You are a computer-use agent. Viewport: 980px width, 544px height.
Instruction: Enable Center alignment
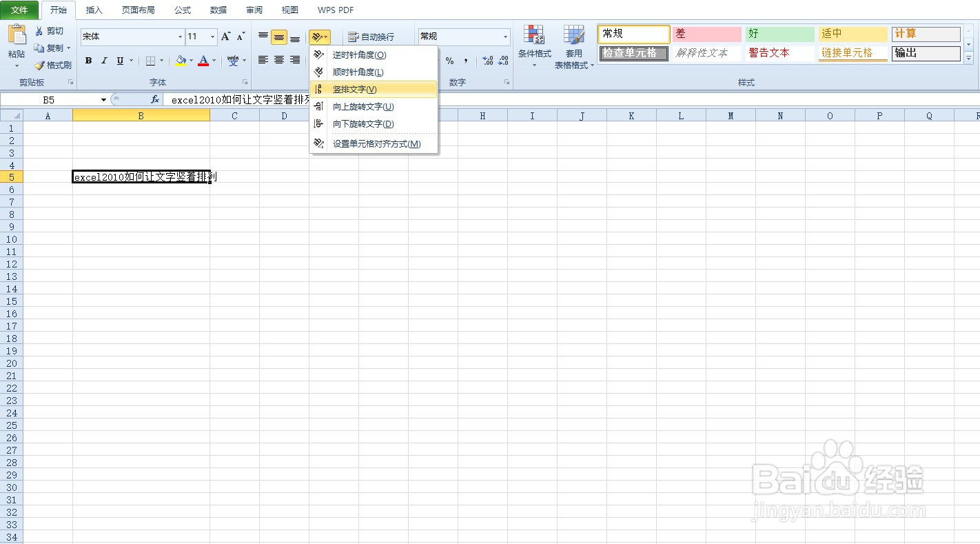(x=278, y=61)
